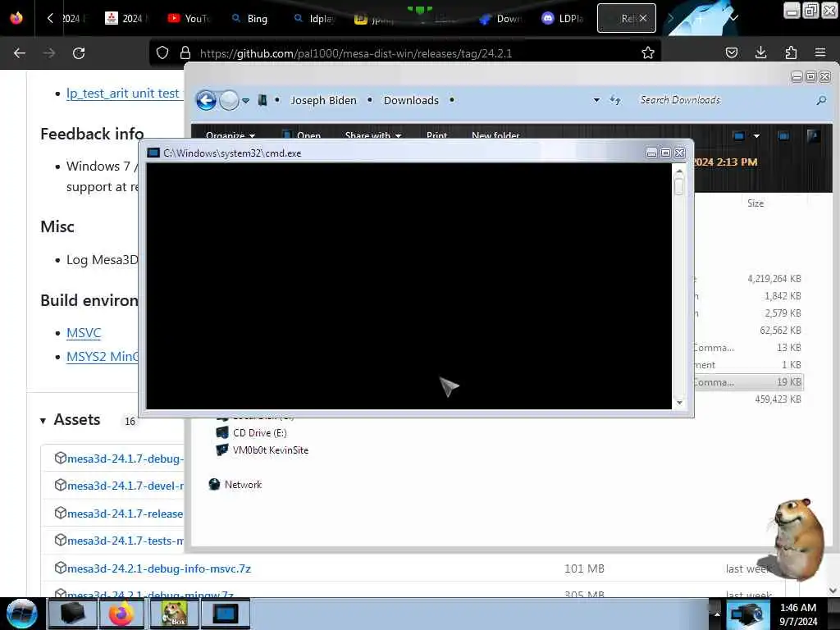Go forward in the Firefox browser
840x630 pixels.
tap(48, 53)
